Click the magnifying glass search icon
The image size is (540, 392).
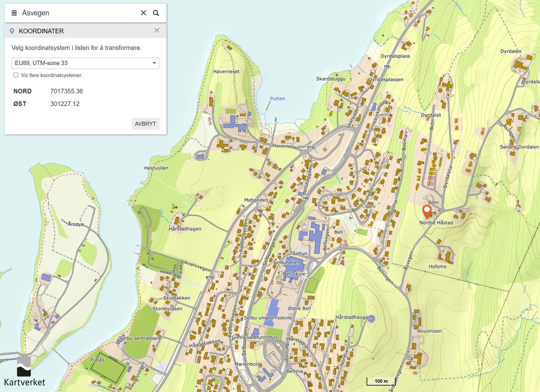[x=156, y=13]
